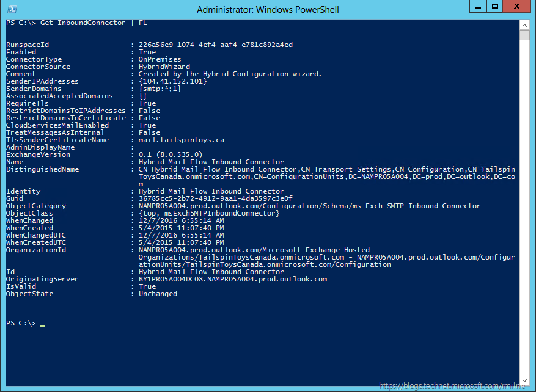Screen dimensions: 536x392
Task: Click the blogs.technet.microsoft.com watermark URL
Action: pos(455,386)
